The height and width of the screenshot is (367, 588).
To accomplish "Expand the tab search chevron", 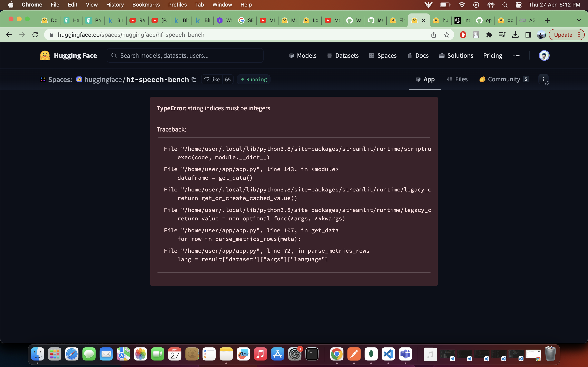I will pos(579,20).
